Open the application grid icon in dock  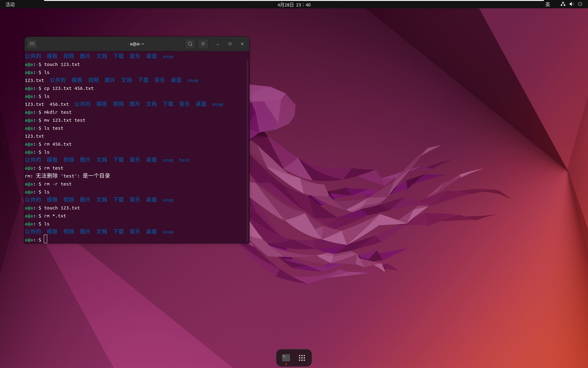point(302,357)
